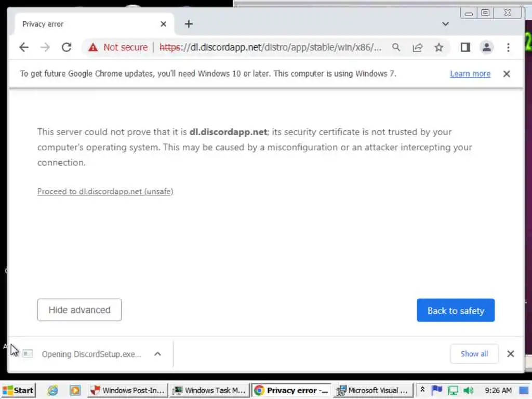Open a new tab with the plus button
The image size is (532, 399).
click(x=189, y=24)
